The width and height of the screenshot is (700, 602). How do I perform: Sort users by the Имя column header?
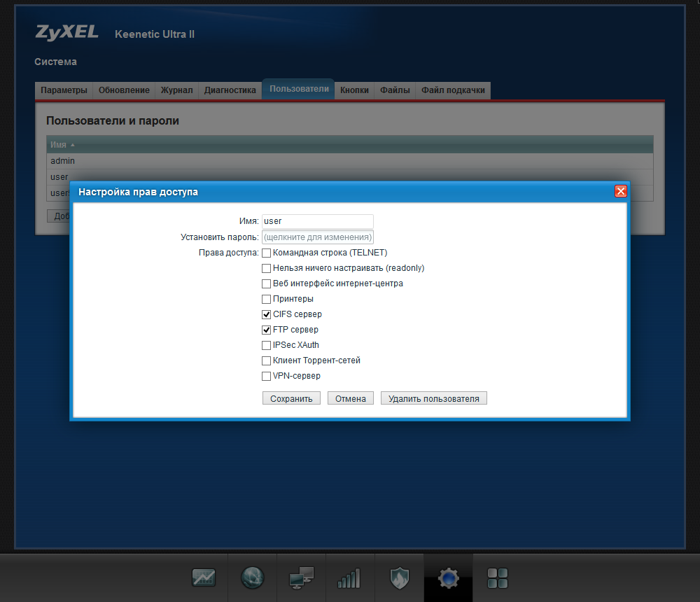(59, 145)
